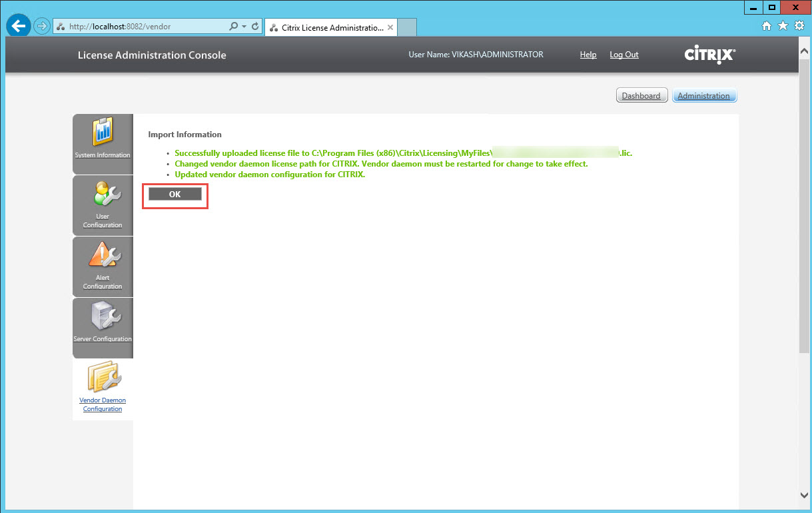Click the "Updated vendor daemon configuration" message
This screenshot has height=513, width=812.
tap(270, 175)
